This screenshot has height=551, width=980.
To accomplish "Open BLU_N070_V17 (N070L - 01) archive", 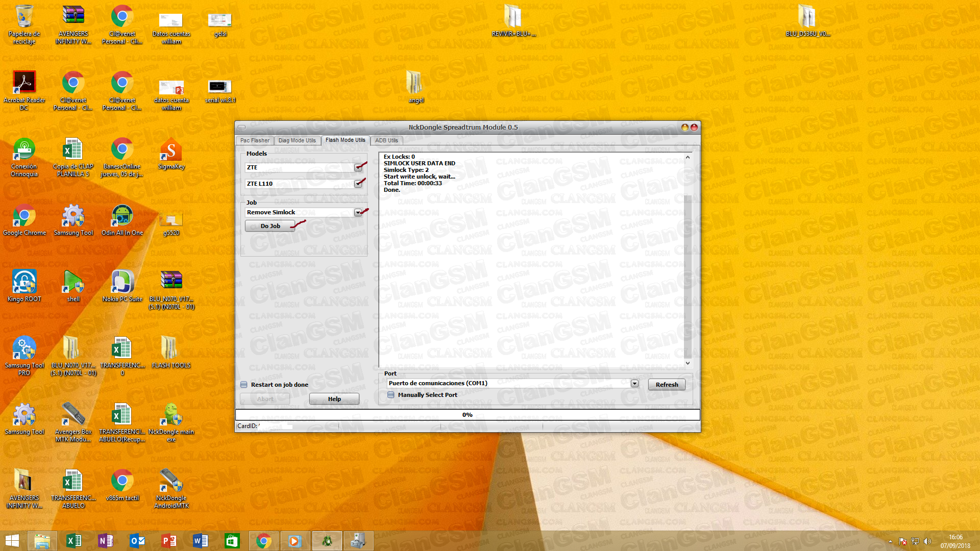I will [171, 290].
